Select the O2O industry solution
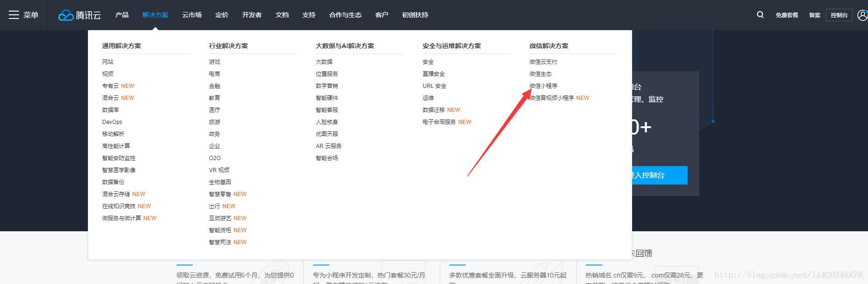The width and height of the screenshot is (868, 284). click(x=215, y=158)
